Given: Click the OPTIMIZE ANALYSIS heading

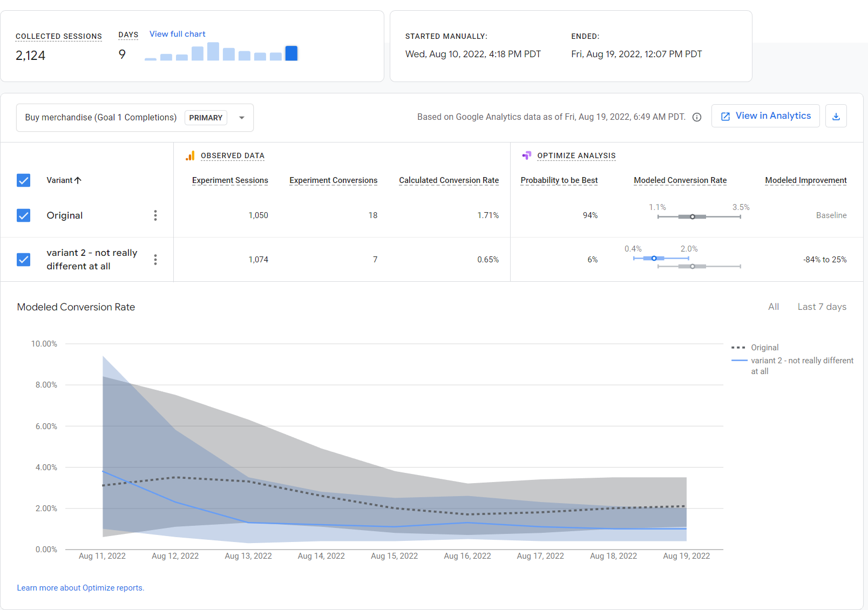Looking at the screenshot, I should tap(577, 156).
